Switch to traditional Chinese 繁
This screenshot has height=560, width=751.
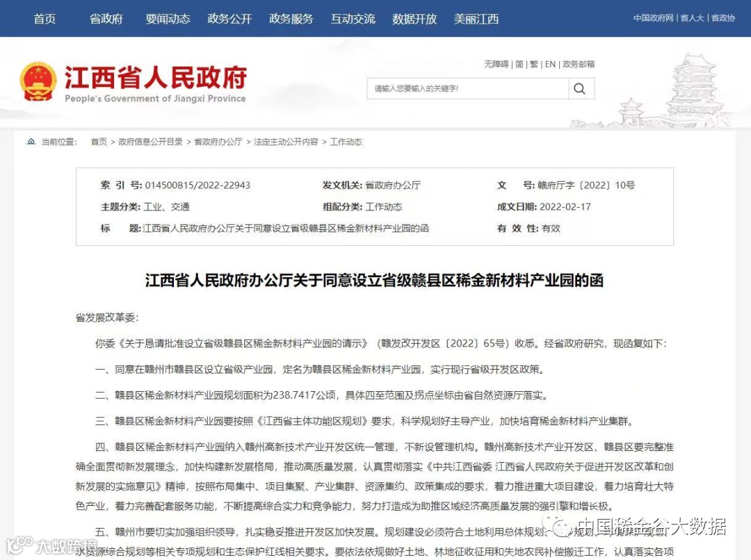click(x=534, y=64)
